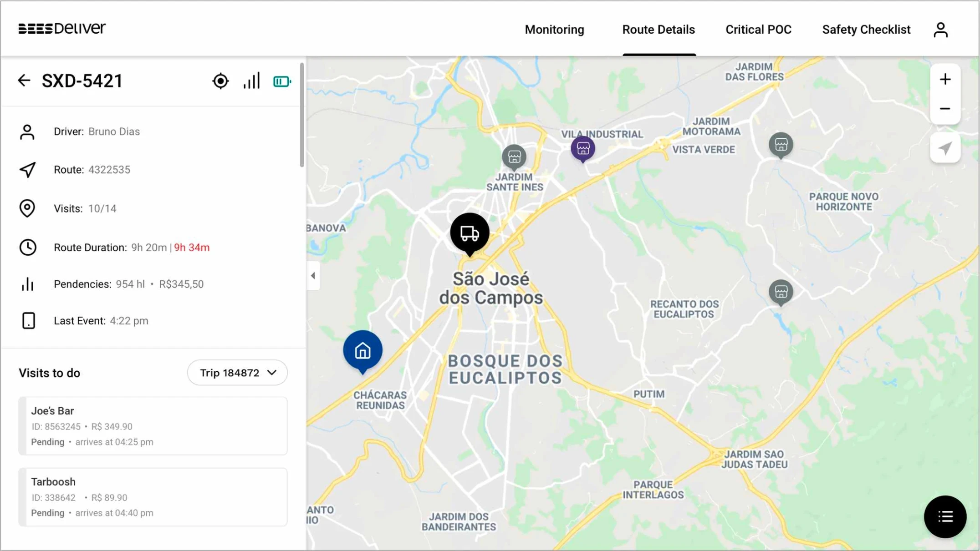Viewport: 980px width, 551px height.
Task: Click the Joe's Bar ID 8563245
Action: [x=56, y=427]
